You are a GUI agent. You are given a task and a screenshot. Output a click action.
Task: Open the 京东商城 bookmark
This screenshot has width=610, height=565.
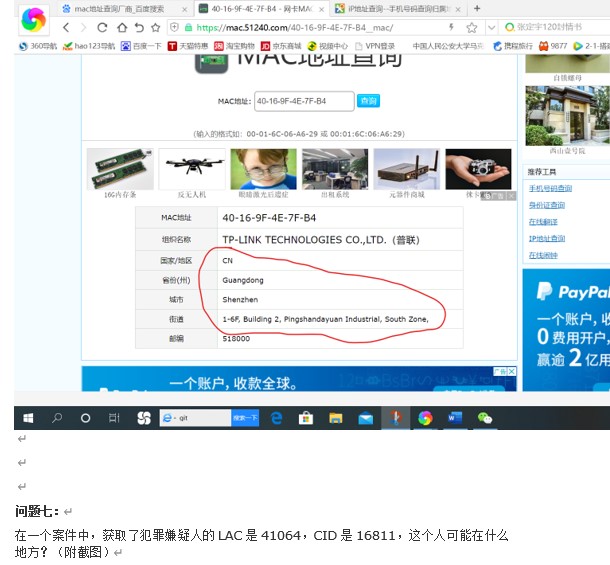[x=281, y=46]
